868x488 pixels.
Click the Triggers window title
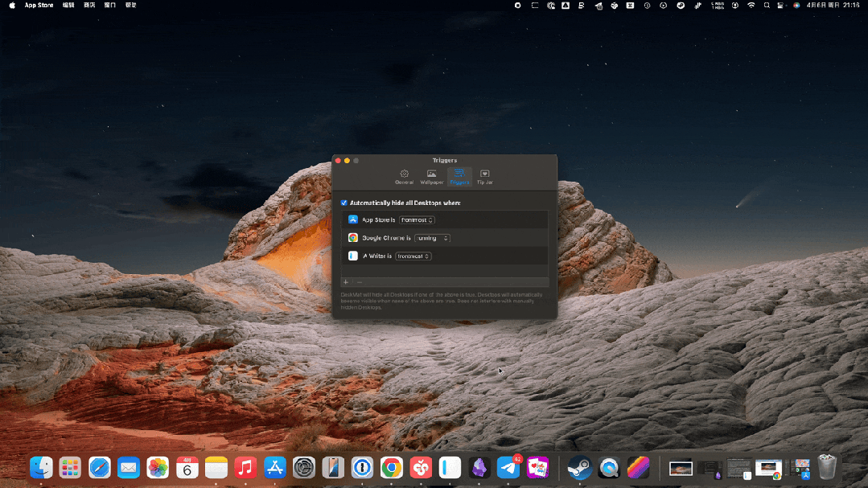445,161
